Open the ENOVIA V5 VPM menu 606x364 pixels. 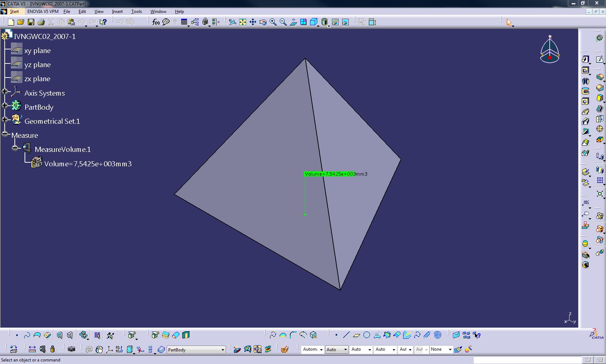43,12
